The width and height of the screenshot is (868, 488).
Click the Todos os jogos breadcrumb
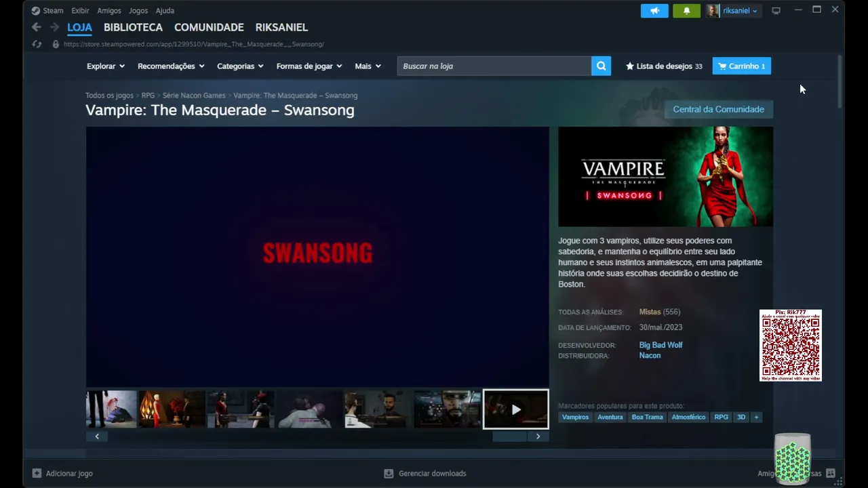point(109,96)
